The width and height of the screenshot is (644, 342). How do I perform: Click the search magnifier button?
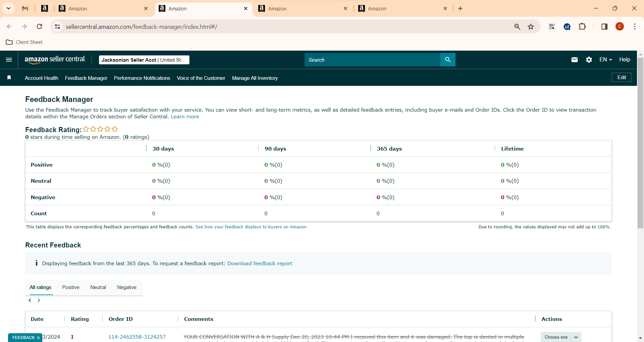click(448, 60)
